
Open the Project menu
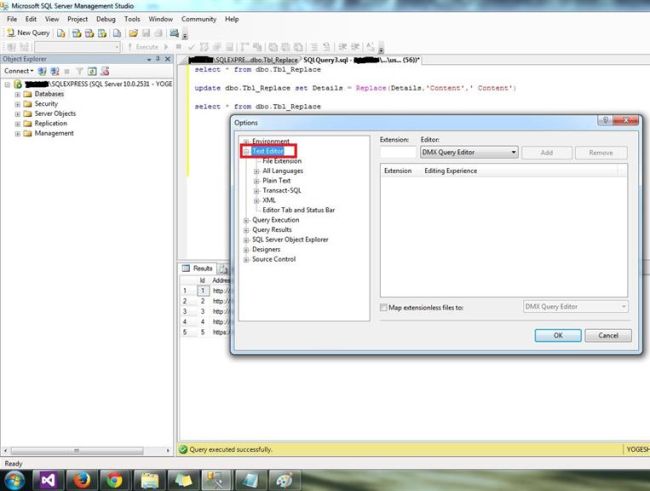[x=78, y=19]
